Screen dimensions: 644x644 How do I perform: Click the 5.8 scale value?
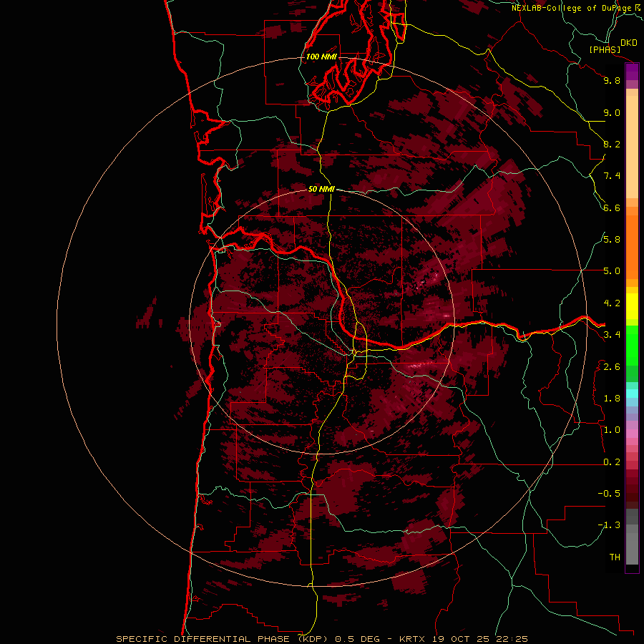tap(612, 240)
